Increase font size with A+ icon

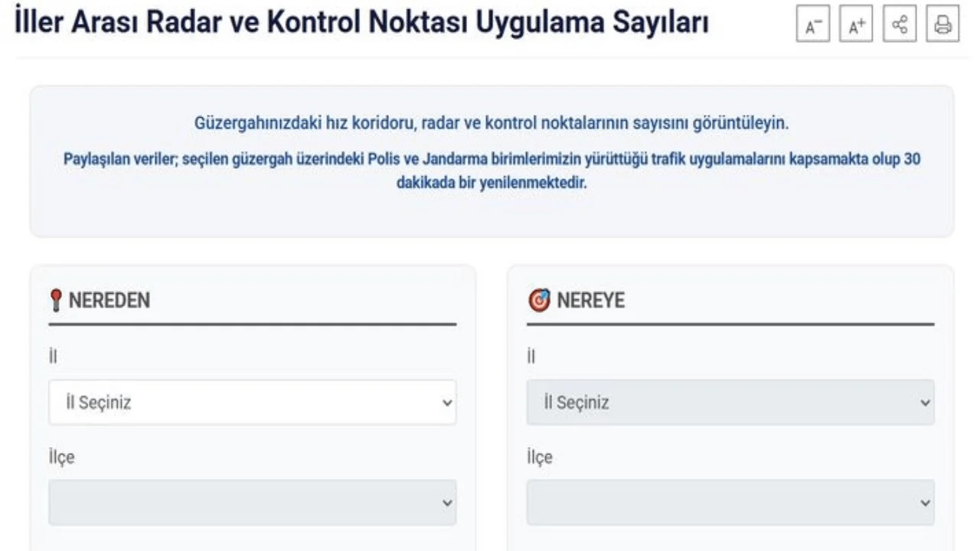click(856, 25)
